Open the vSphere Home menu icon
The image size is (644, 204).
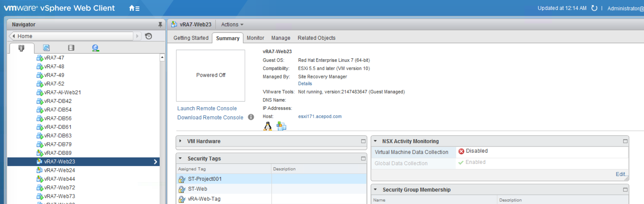pos(134,8)
